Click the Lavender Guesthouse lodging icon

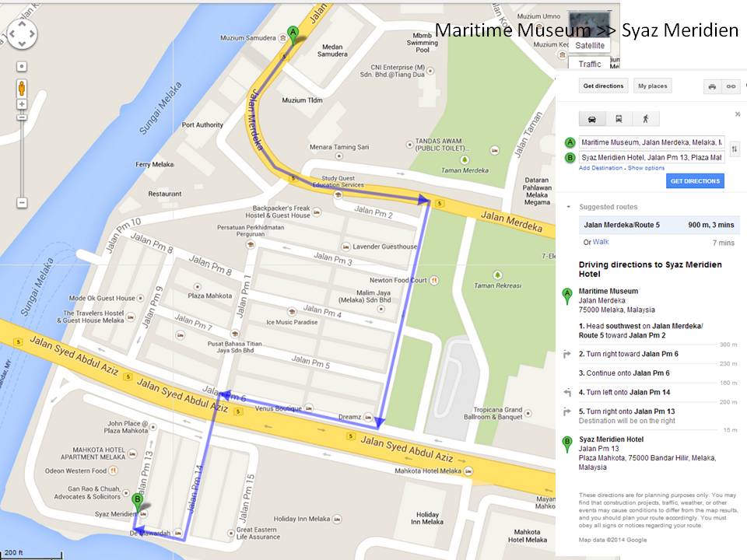[x=346, y=247]
